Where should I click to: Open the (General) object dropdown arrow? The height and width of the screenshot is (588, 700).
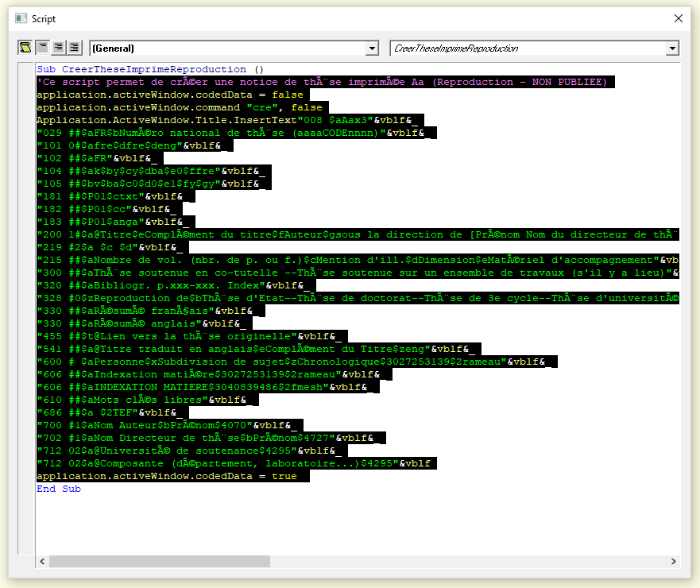[372, 48]
